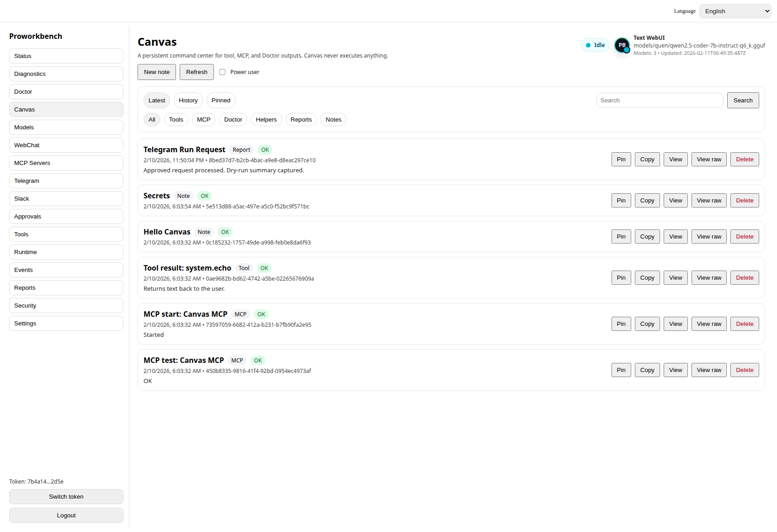Click the Switch token button
The width and height of the screenshot is (777, 532).
pos(66,496)
